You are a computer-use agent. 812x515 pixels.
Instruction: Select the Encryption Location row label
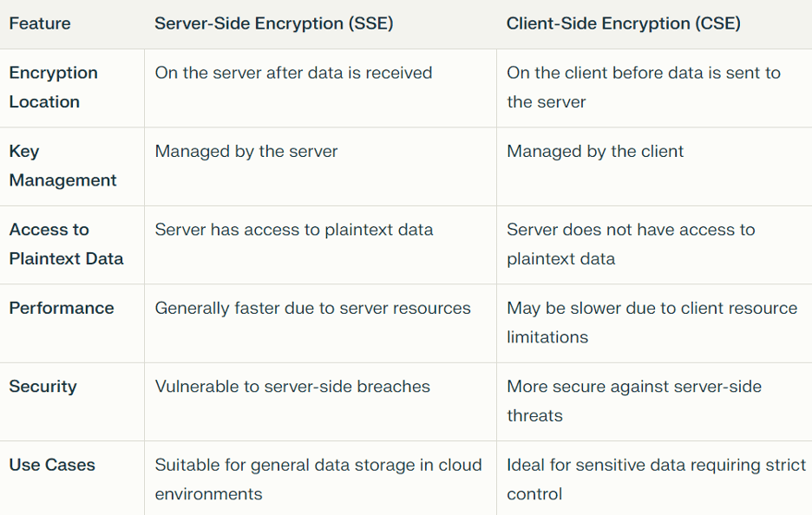pyautogui.click(x=53, y=87)
